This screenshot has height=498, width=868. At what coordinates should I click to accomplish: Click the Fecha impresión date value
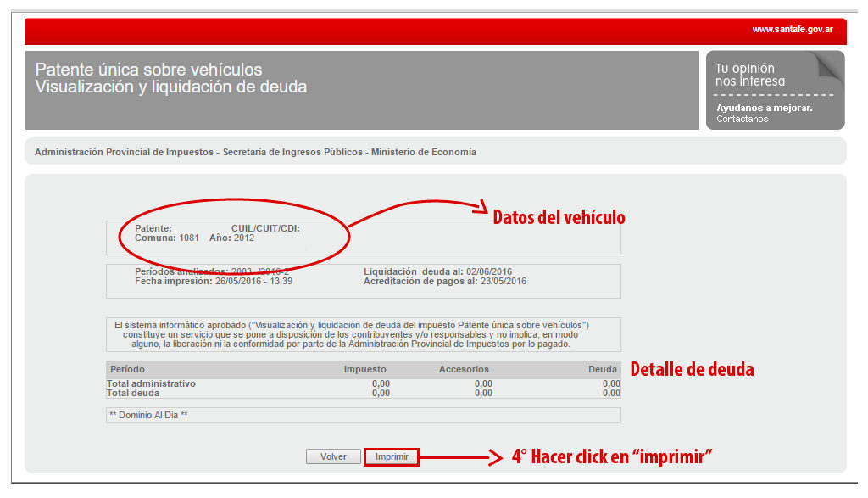253,281
